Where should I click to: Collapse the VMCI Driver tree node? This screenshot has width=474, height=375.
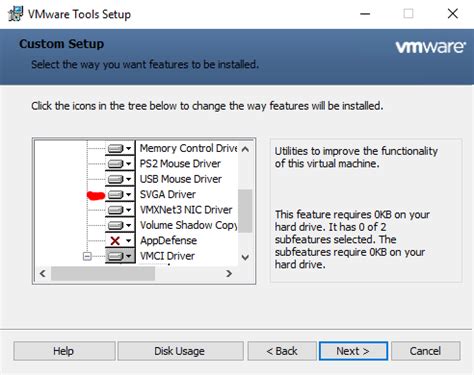[87, 256]
